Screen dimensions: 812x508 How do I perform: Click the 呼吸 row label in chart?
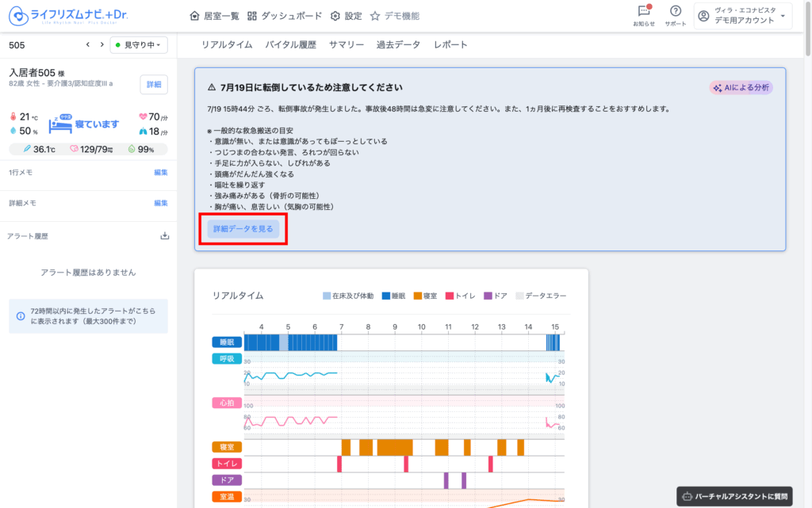coord(227,359)
